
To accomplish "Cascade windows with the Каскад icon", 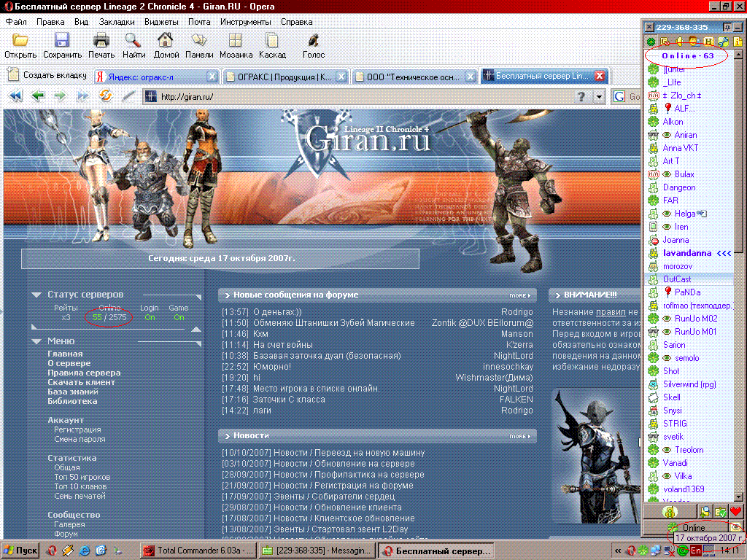I will click(x=272, y=40).
